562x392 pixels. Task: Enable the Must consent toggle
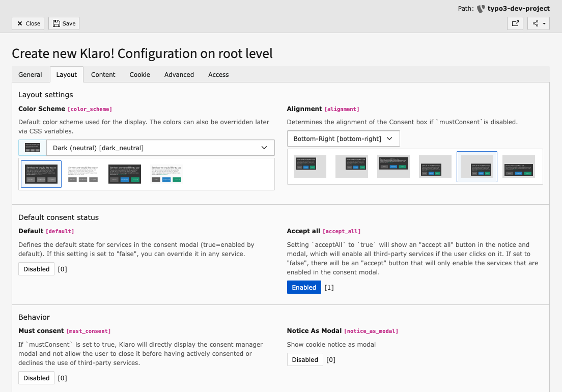pyautogui.click(x=37, y=378)
